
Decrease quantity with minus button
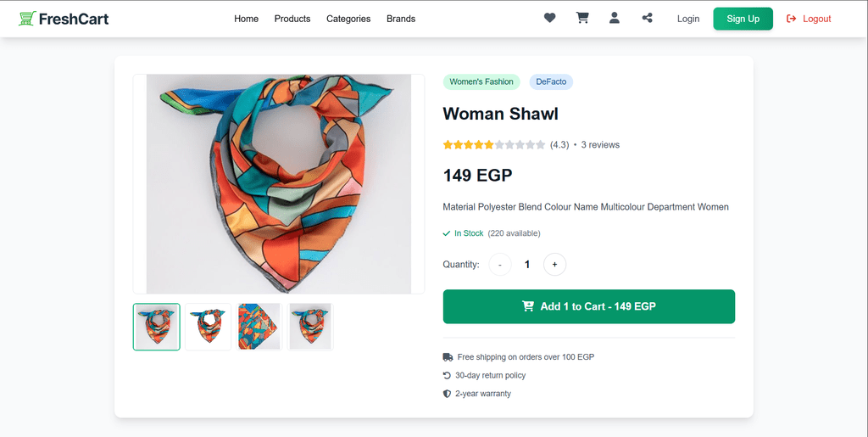pyautogui.click(x=500, y=265)
